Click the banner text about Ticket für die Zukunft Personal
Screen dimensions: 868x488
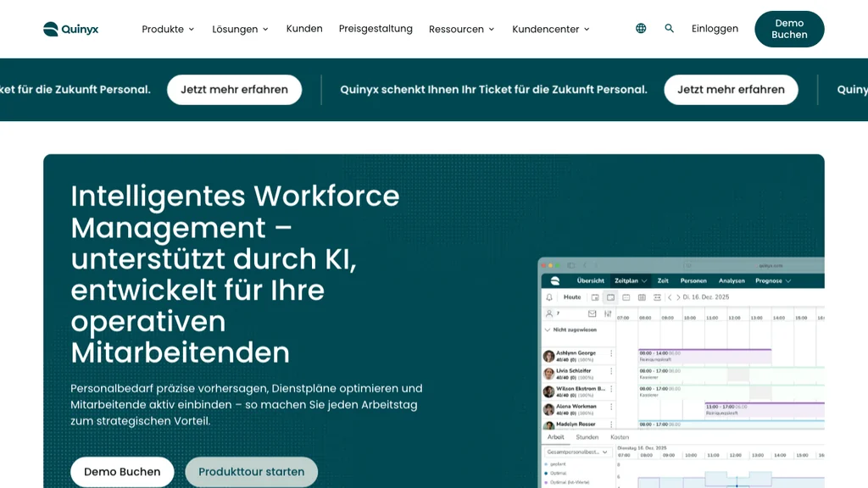[494, 90]
